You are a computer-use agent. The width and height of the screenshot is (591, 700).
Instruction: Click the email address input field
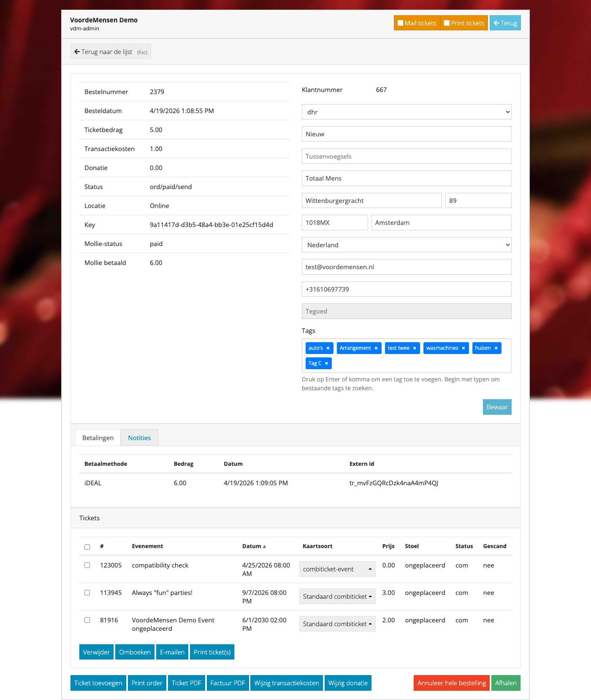(x=406, y=267)
